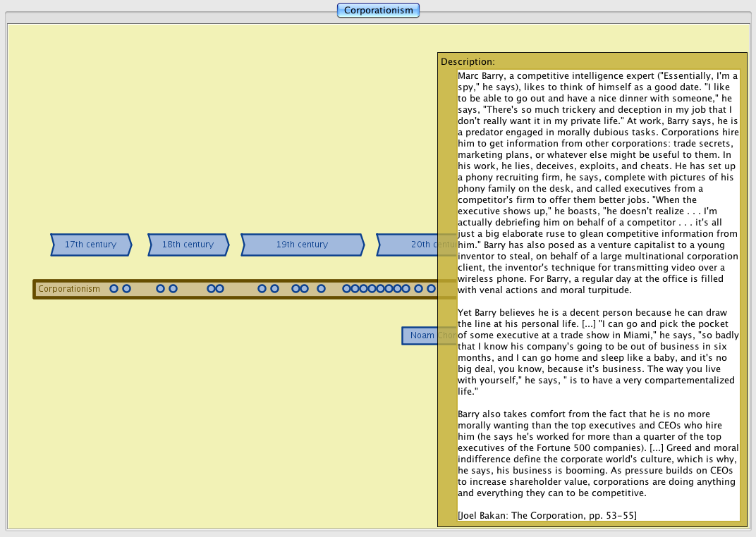Viewport: 756px width, 537px height.
Task: Click the isolated marker below 19th century's right end
Action: (x=321, y=289)
